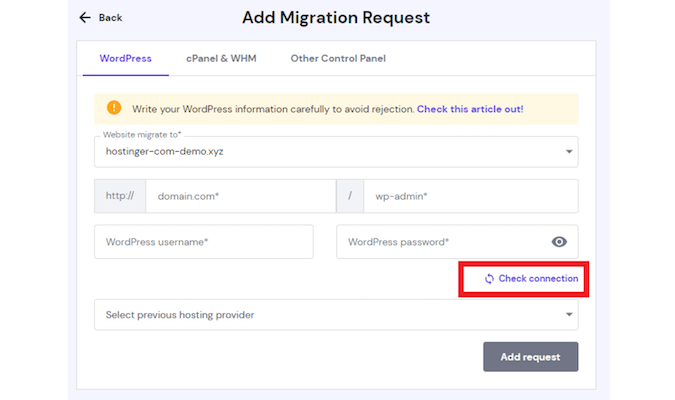Click the http:// protocol prefix box

click(x=120, y=196)
